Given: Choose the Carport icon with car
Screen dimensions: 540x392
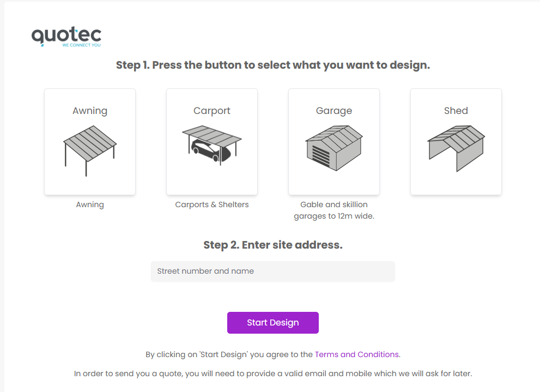Looking at the screenshot, I should tap(212, 146).
